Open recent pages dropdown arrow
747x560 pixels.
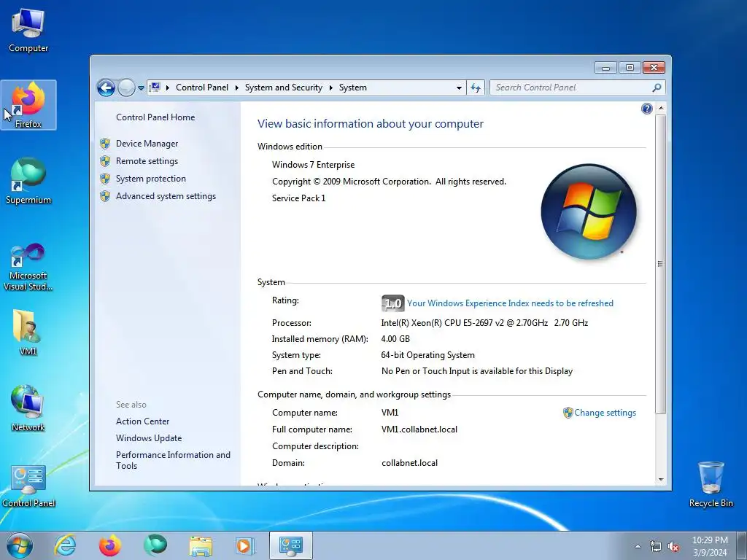tap(141, 88)
